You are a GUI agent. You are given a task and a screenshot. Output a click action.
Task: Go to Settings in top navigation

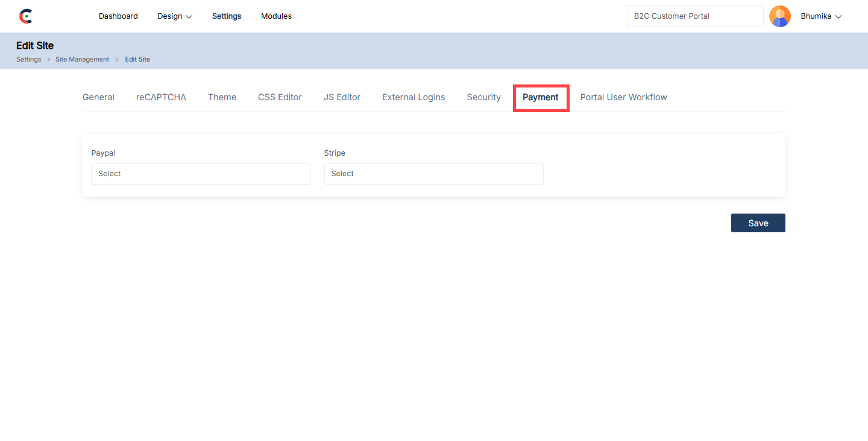pyautogui.click(x=227, y=16)
